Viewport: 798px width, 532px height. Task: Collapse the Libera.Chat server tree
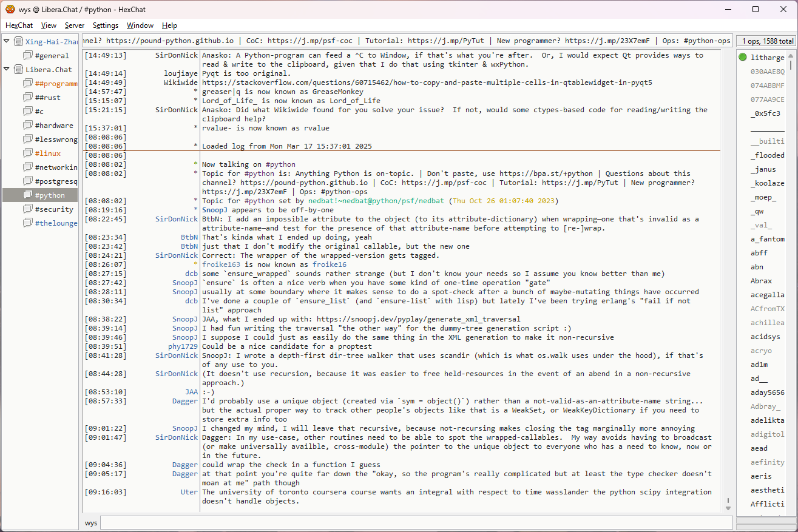coord(7,70)
